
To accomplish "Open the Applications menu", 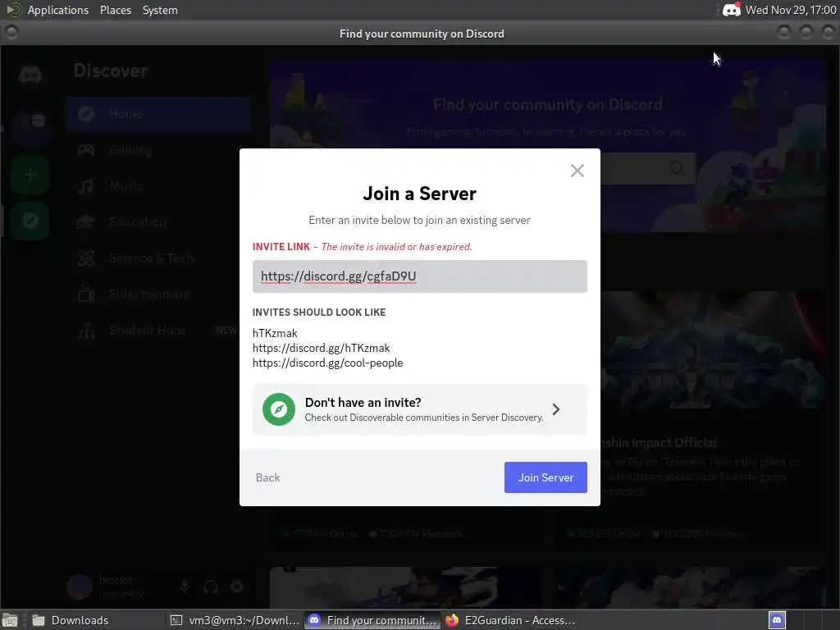I will (x=58, y=10).
